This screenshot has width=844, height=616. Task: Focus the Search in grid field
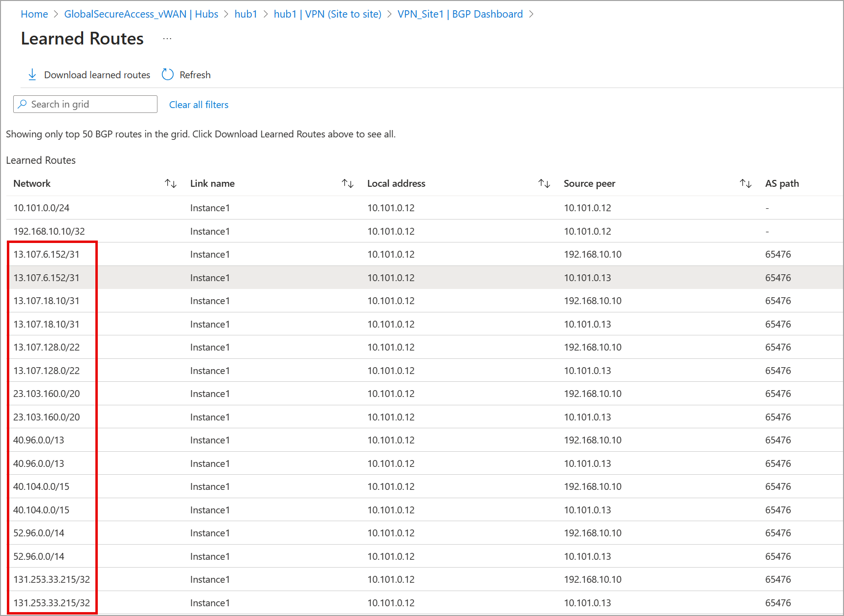point(85,104)
